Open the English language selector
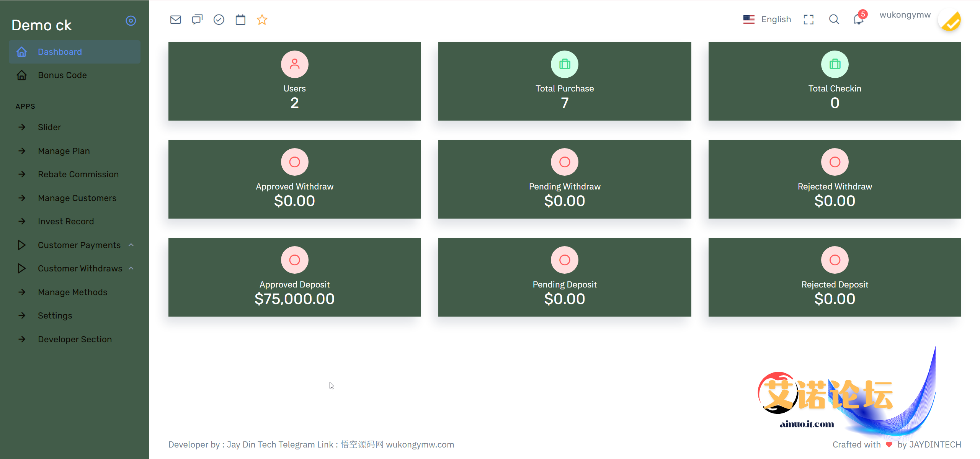This screenshot has width=980, height=459. coord(767,20)
